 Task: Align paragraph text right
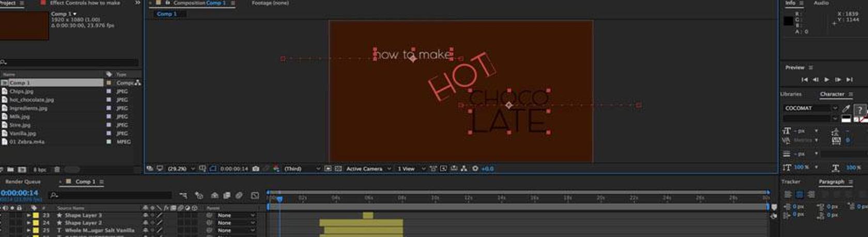(811, 195)
